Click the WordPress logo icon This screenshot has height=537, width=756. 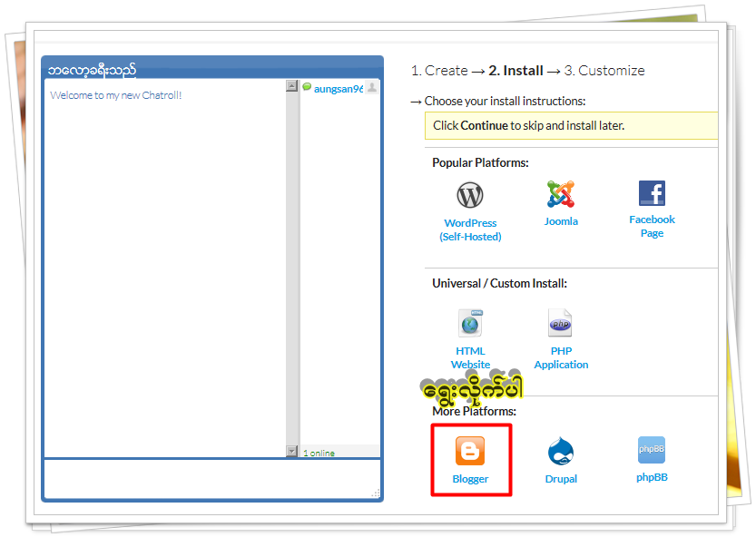(469, 195)
